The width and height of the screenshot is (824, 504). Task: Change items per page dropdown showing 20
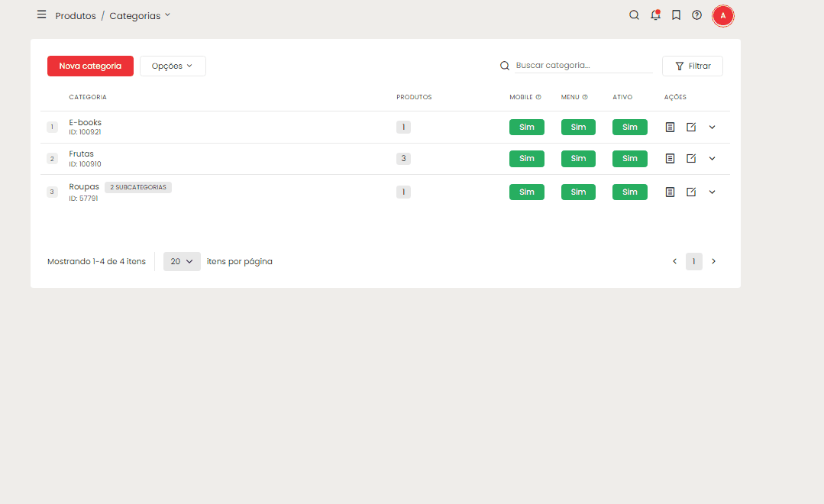(x=182, y=261)
